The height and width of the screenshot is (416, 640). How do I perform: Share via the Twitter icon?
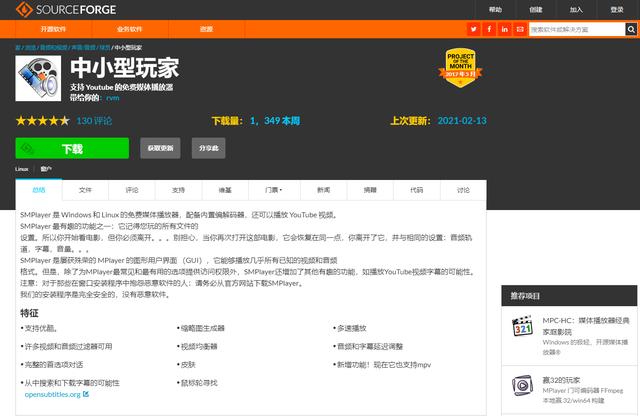(x=473, y=29)
